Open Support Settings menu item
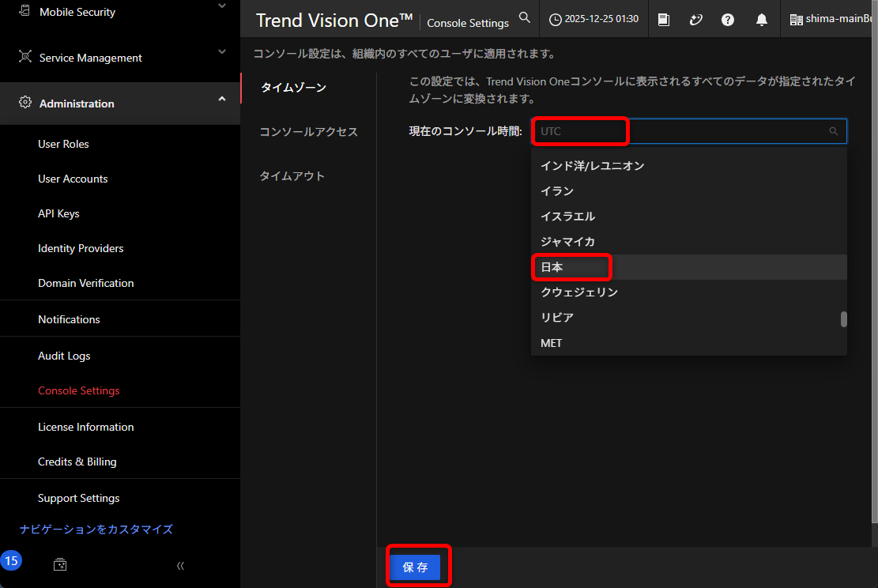Screen dimensions: 878x588 click(79, 498)
